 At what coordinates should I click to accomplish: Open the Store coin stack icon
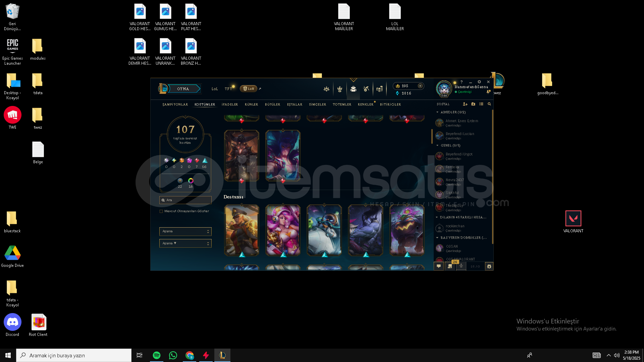click(x=380, y=89)
